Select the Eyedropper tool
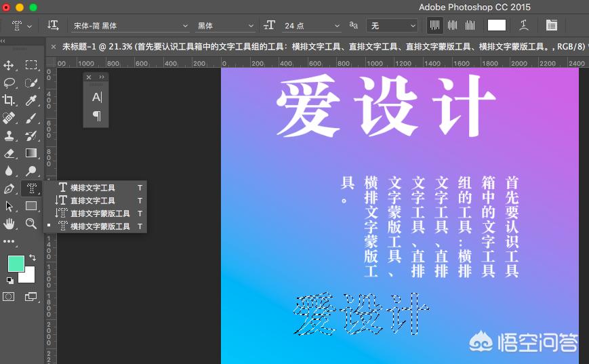The height and width of the screenshot is (364, 589). click(31, 100)
